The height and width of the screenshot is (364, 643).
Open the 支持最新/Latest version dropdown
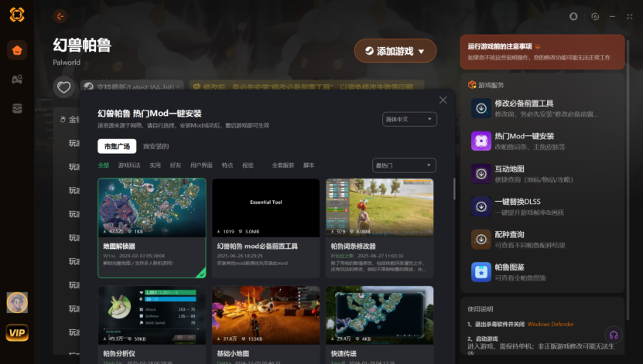point(132,87)
